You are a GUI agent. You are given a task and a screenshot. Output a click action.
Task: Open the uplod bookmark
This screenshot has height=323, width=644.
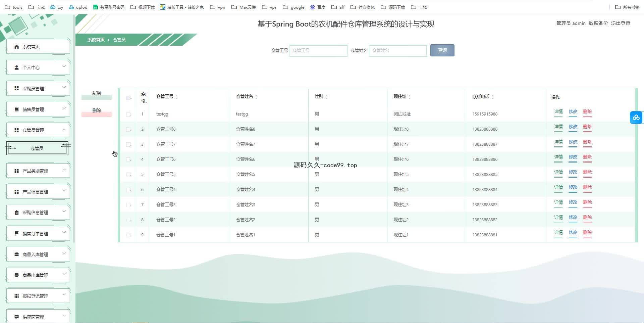(78, 7)
